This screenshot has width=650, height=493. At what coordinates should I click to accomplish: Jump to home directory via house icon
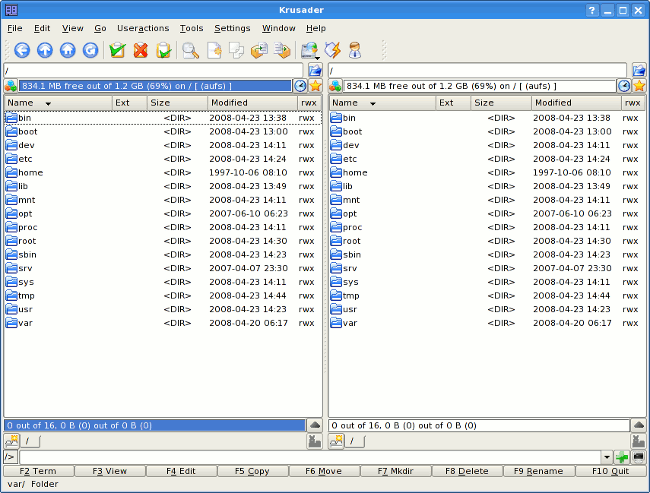[x=68, y=50]
